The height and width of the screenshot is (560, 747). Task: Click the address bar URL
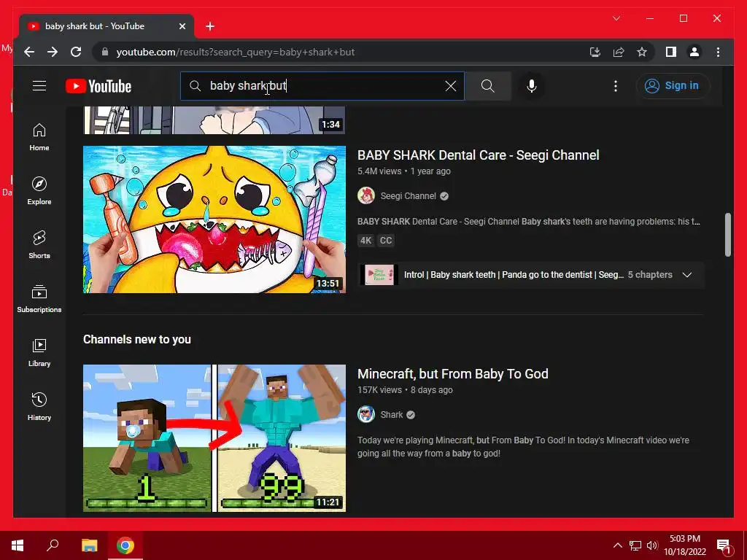pos(236,52)
